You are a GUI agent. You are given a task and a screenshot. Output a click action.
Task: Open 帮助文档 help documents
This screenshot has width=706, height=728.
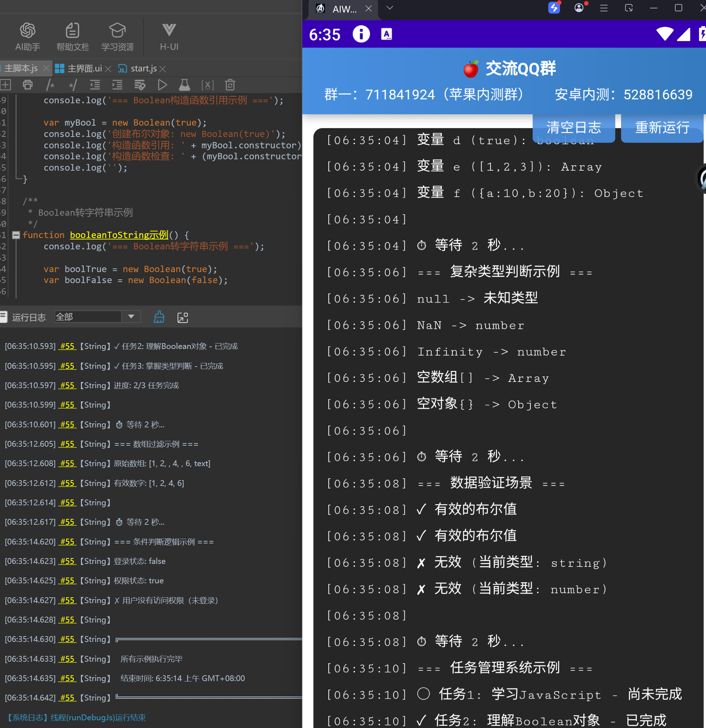[x=72, y=36]
